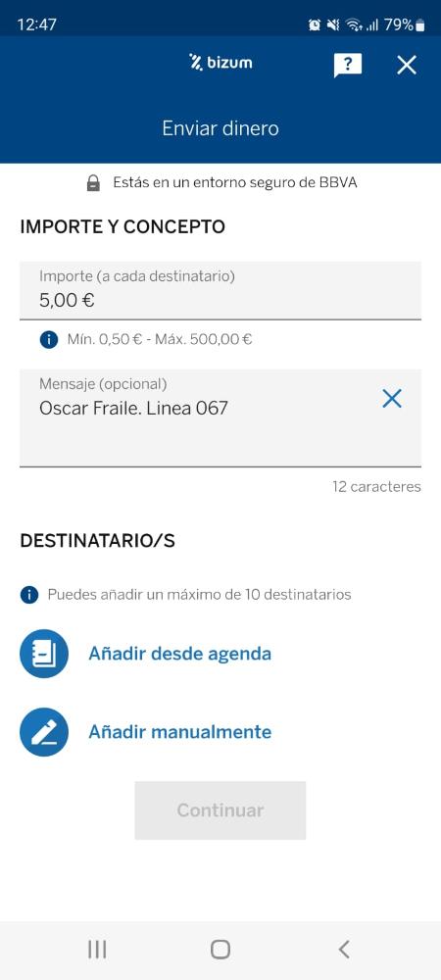Clear the Mensaje field with X icon
The height and width of the screenshot is (980, 441).
pos(392,399)
